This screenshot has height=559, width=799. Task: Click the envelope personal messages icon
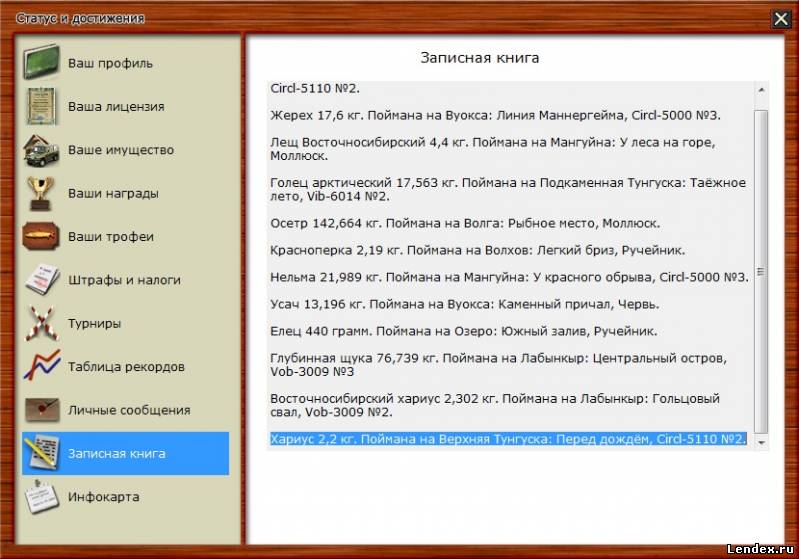point(43,410)
